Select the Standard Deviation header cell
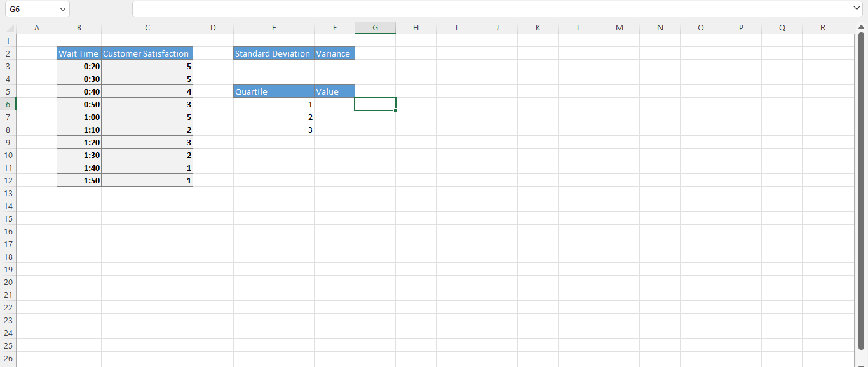Image resolution: width=868 pixels, height=367 pixels. (x=273, y=53)
